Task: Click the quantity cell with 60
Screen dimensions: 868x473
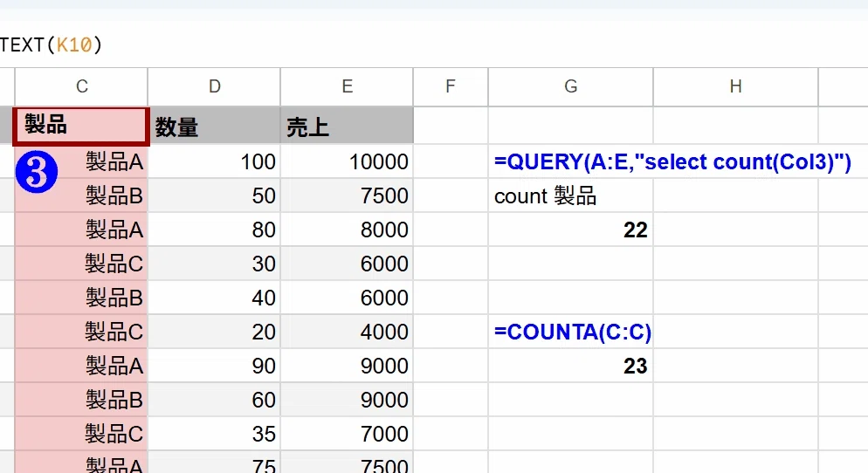Action: (x=214, y=400)
